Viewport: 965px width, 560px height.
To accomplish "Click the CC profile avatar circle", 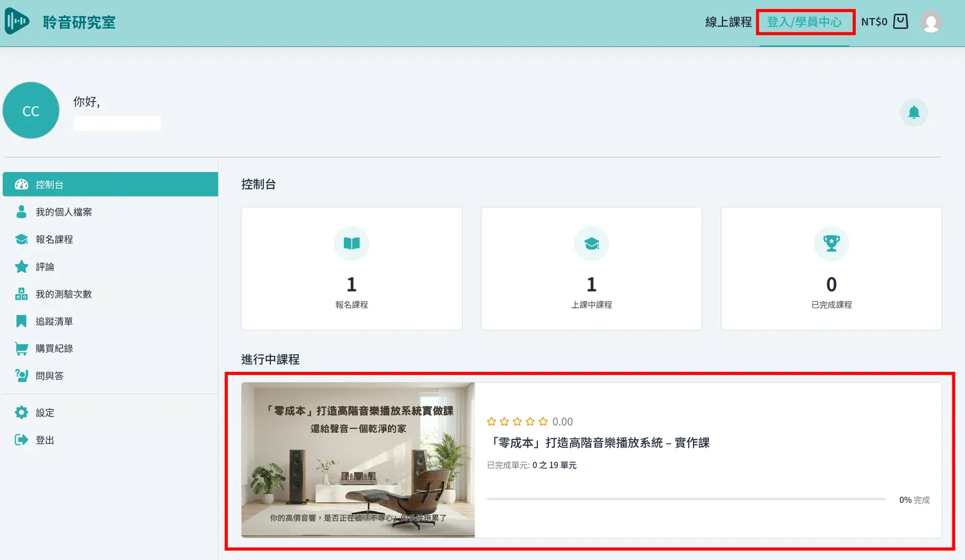I will [x=31, y=111].
